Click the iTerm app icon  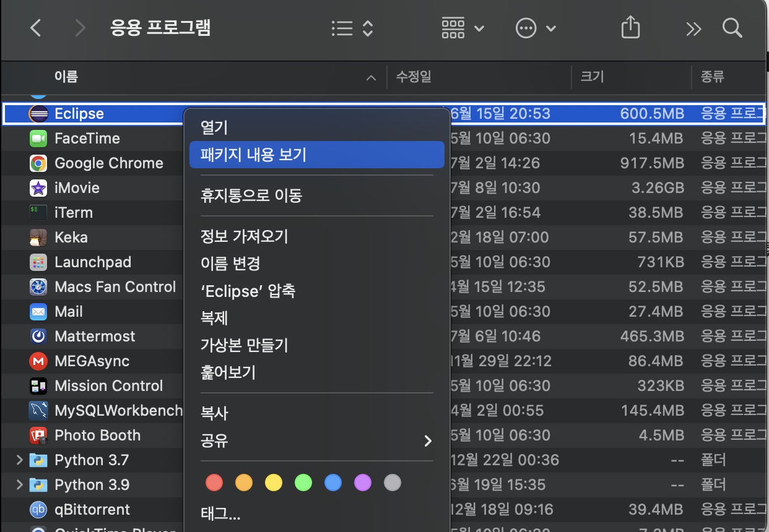tap(38, 213)
